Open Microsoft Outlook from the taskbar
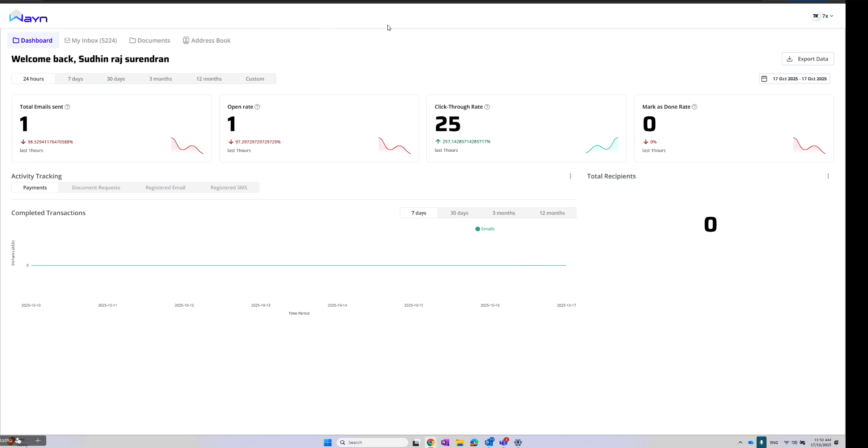The height and width of the screenshot is (448, 868). tap(489, 442)
